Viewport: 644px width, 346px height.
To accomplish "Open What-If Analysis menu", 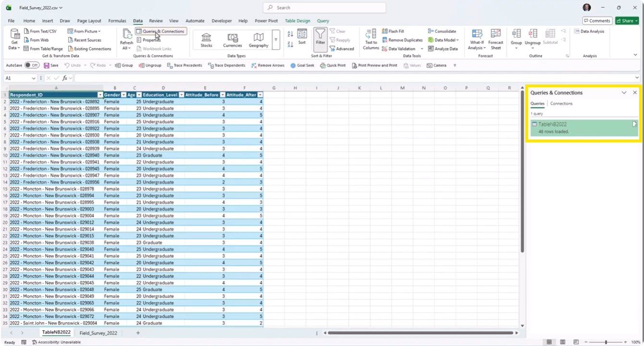I will coord(477,39).
